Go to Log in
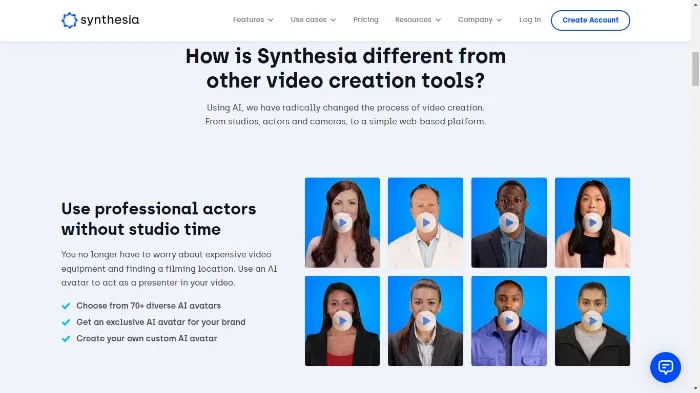This screenshot has width=700, height=393. tap(530, 20)
